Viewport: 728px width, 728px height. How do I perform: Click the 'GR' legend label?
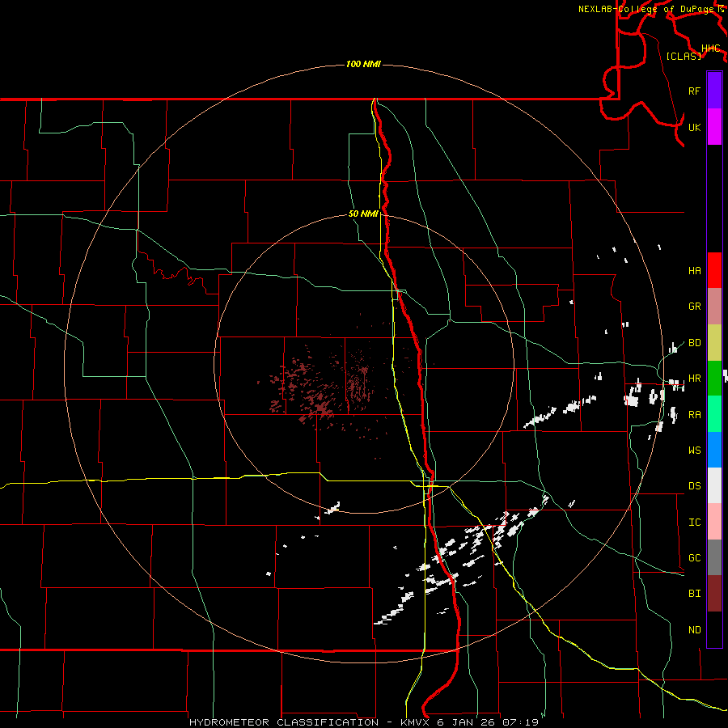click(695, 307)
